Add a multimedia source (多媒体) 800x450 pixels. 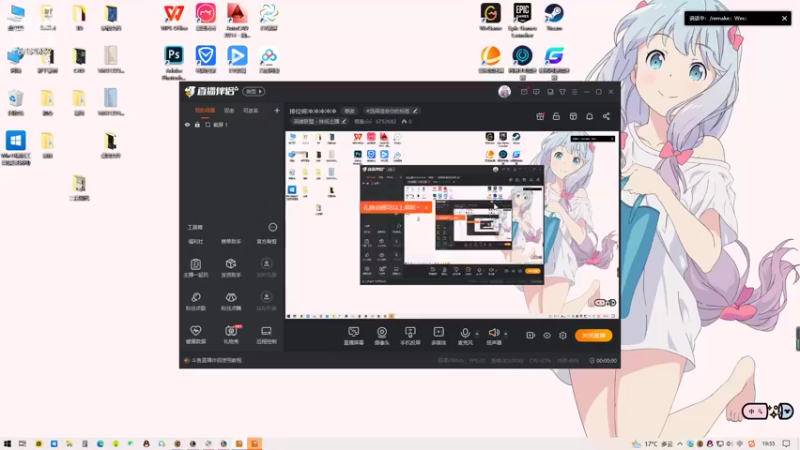coord(439,336)
